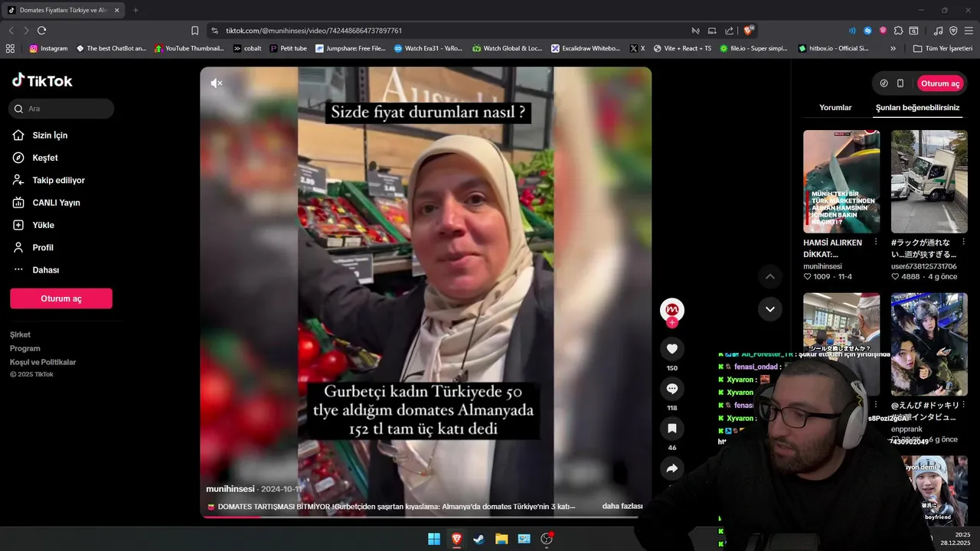The width and height of the screenshot is (980, 551).
Task: Open the browser hamburger menu
Action: point(969,31)
